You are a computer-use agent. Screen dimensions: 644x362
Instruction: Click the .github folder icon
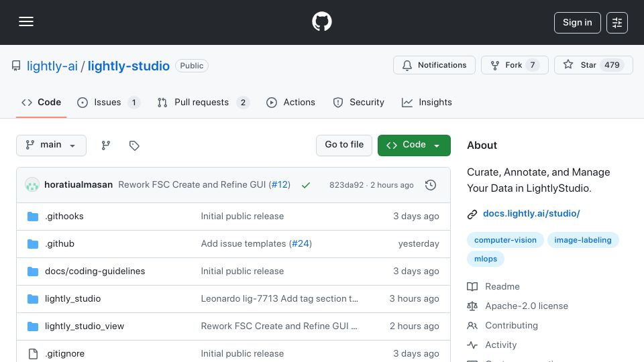[x=33, y=244]
